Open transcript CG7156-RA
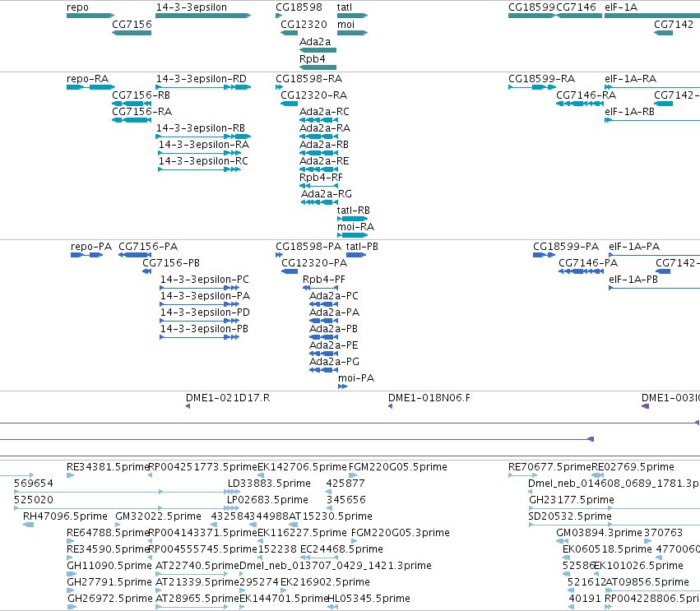Image resolution: width=700 pixels, height=611 pixels. click(132, 120)
